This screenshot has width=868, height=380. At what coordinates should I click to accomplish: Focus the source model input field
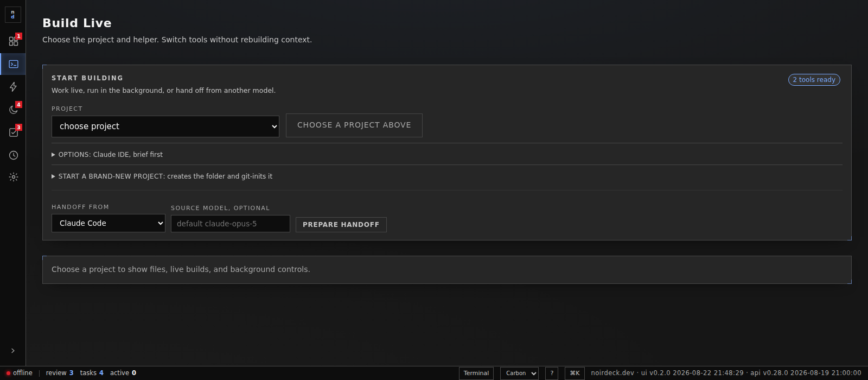click(x=231, y=224)
